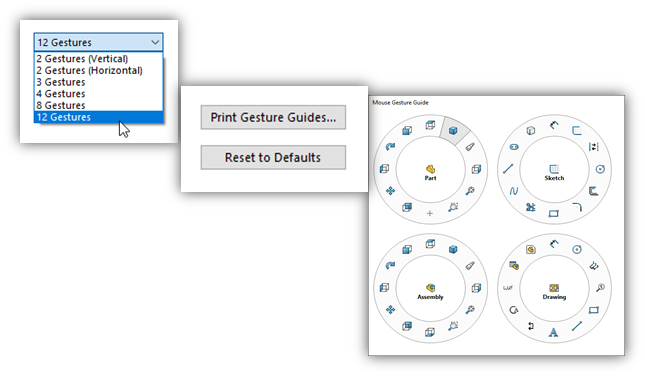Click the Measure ruler icon in Part wheel

pyautogui.click(x=470, y=147)
